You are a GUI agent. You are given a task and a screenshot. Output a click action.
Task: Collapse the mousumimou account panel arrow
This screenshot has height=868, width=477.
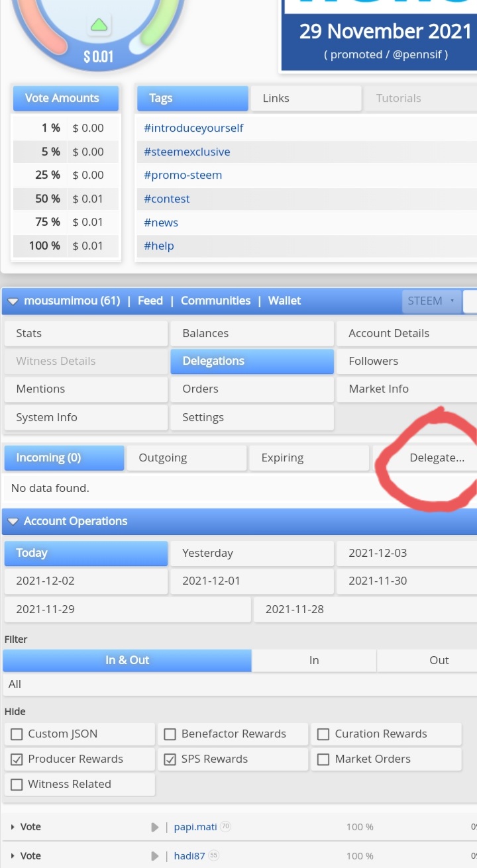[x=14, y=301]
